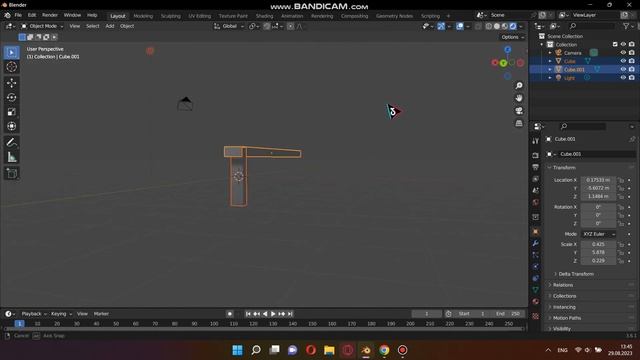
Task: Open the Object Mode dropdown
Action: point(42,26)
